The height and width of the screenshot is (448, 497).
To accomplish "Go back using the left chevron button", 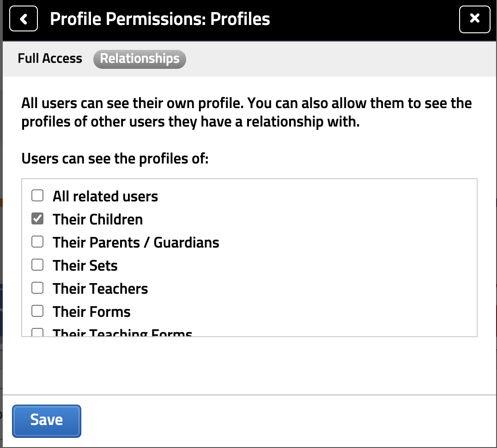I will [x=24, y=19].
